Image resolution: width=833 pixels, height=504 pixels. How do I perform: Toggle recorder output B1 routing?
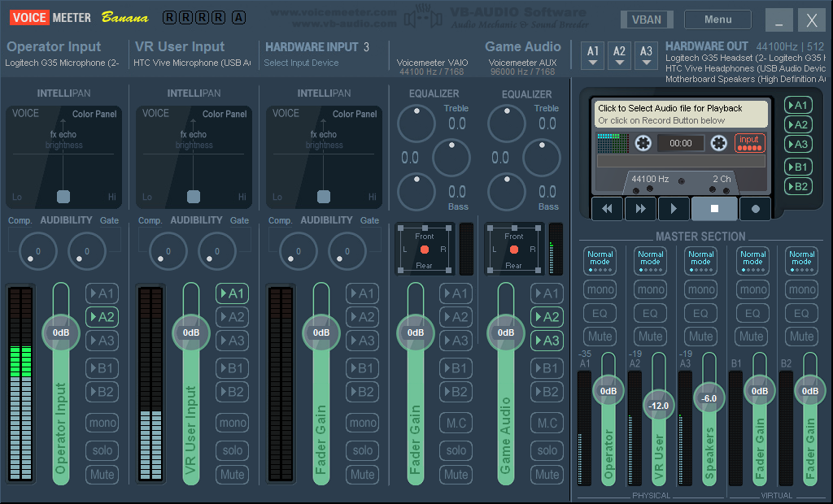pyautogui.click(x=798, y=167)
